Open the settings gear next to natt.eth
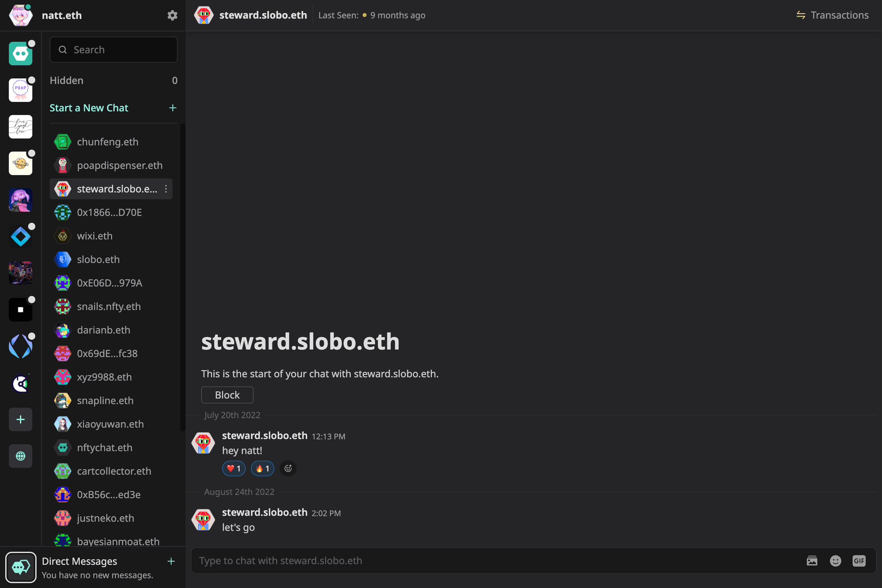 tap(172, 15)
